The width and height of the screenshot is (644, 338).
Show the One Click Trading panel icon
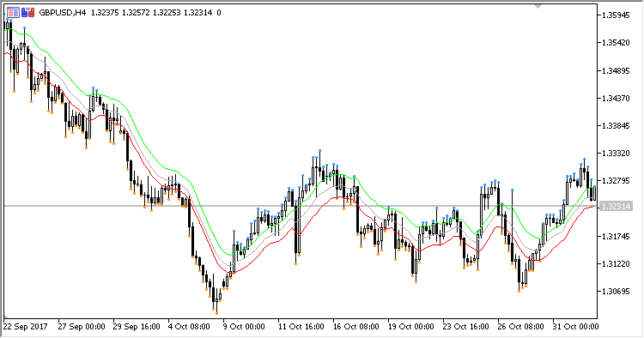[x=28, y=13]
